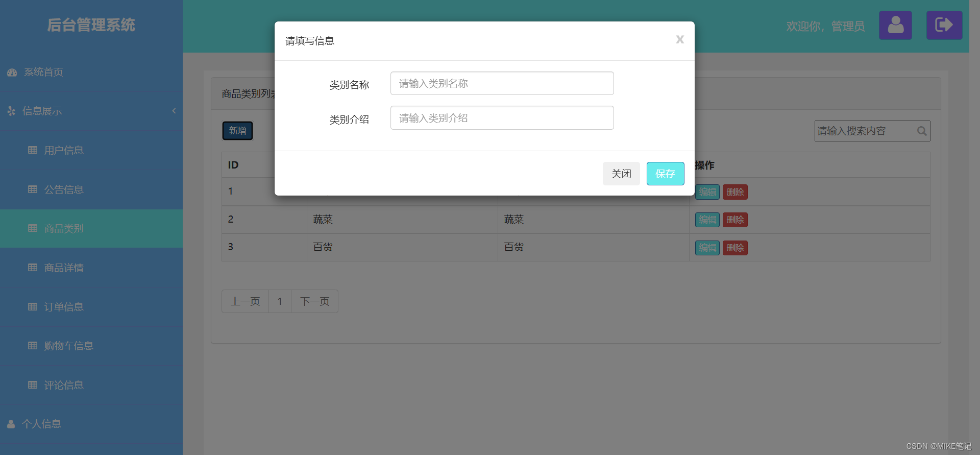The width and height of the screenshot is (980, 455).
Task: Click the 关闭 button in dialog
Action: tap(621, 174)
